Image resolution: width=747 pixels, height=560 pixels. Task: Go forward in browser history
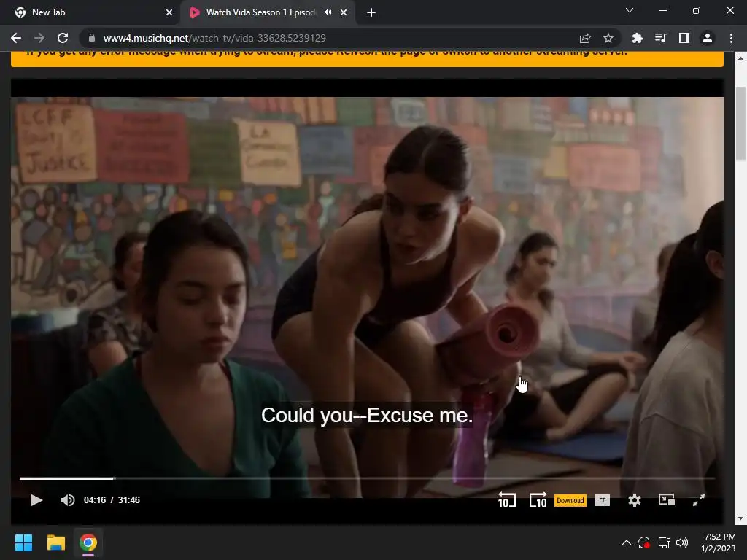tap(39, 38)
